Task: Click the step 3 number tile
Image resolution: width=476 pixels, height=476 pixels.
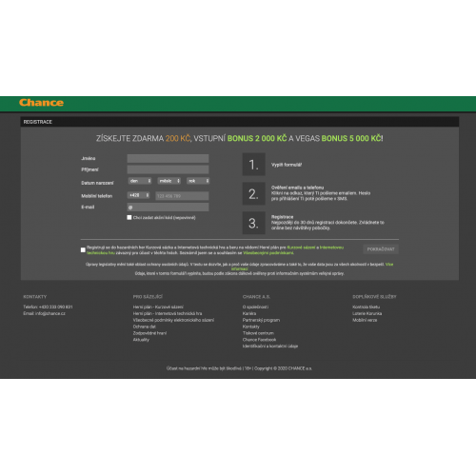Action: click(254, 223)
